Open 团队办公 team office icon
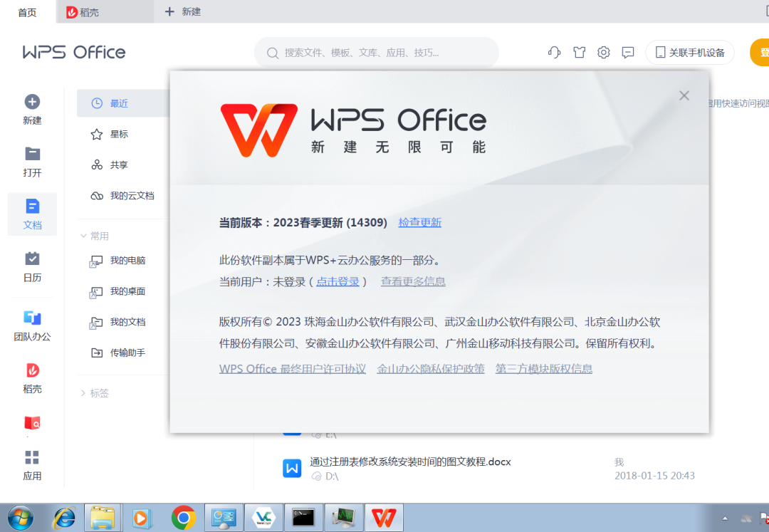Screen dimensions: 769x532 click(x=32, y=318)
